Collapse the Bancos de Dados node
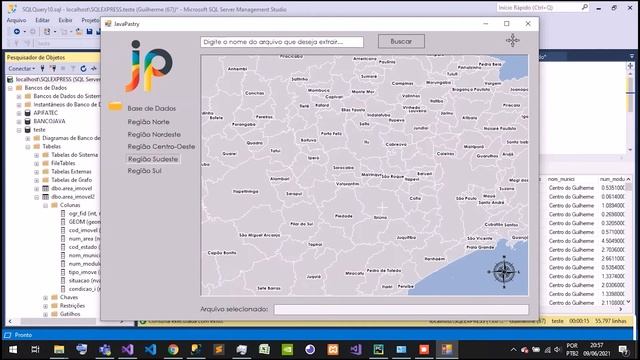 pyautogui.click(x=10, y=88)
